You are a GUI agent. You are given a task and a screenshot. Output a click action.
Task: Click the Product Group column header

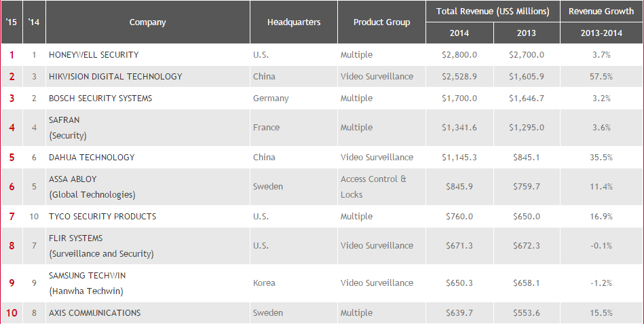(381, 22)
